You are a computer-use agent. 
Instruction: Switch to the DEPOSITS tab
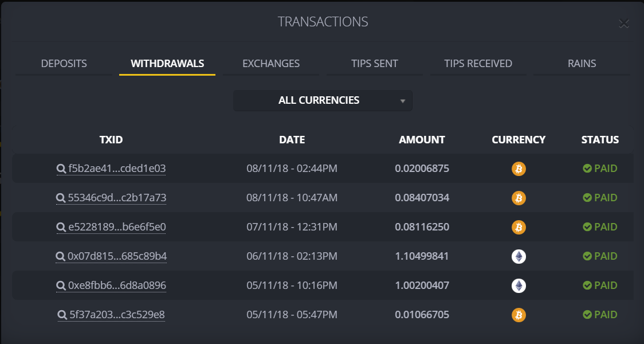[x=64, y=64]
